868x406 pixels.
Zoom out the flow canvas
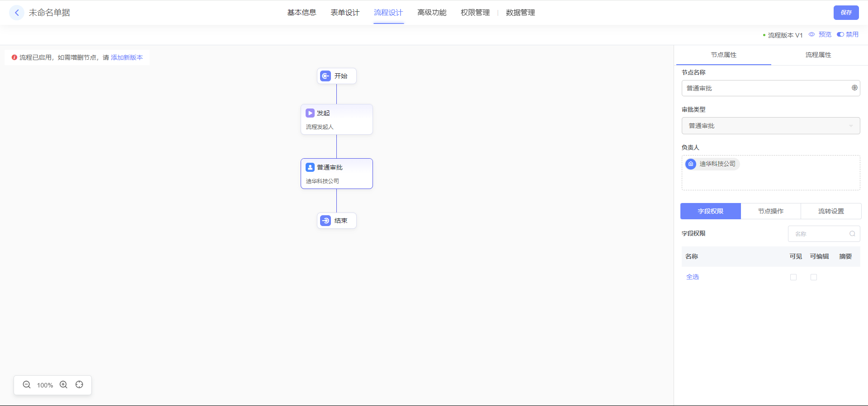click(x=27, y=385)
